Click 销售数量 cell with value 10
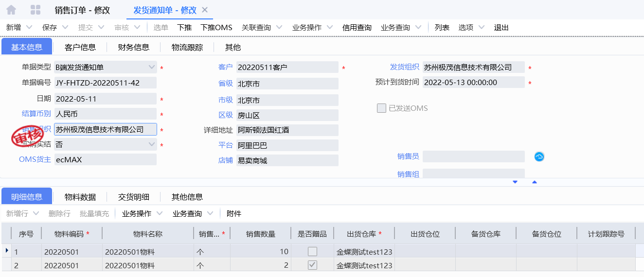This screenshot has width=644, height=277. (x=261, y=252)
